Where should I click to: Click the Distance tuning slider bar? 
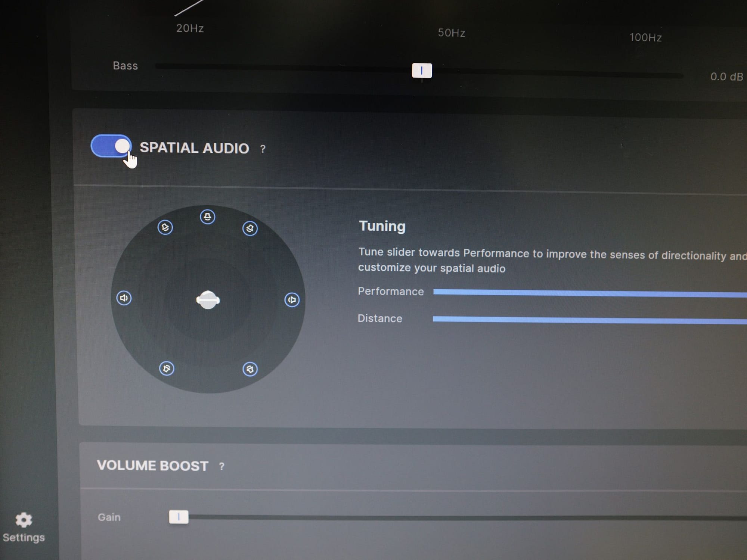click(x=590, y=320)
